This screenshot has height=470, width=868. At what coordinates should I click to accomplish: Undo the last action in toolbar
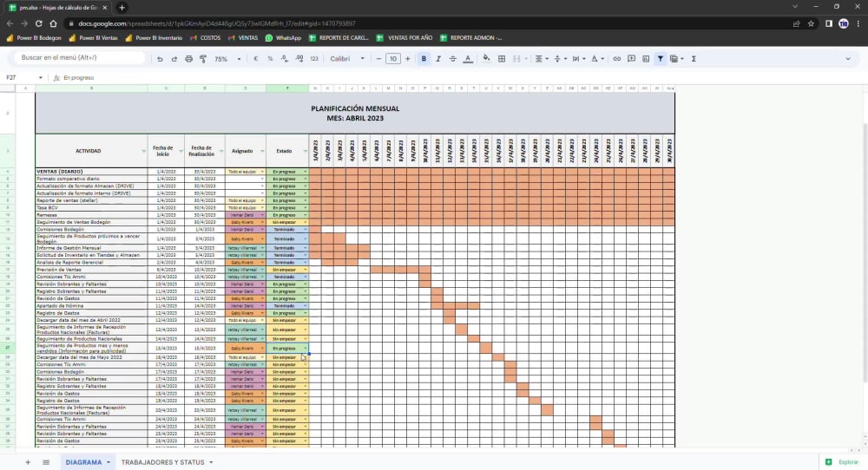pos(160,59)
